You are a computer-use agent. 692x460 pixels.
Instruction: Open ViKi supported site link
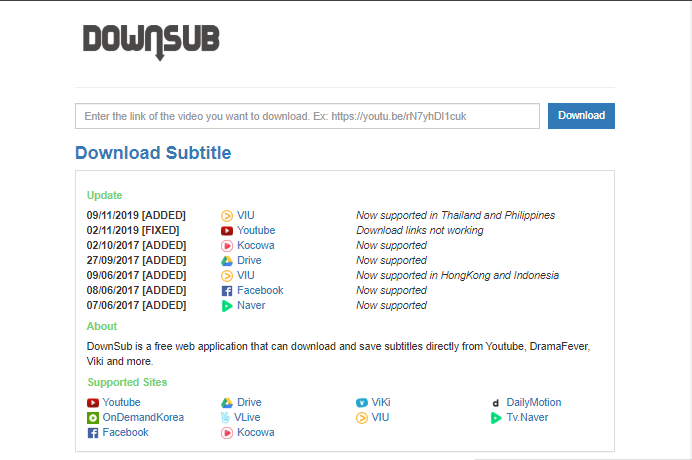click(381, 402)
